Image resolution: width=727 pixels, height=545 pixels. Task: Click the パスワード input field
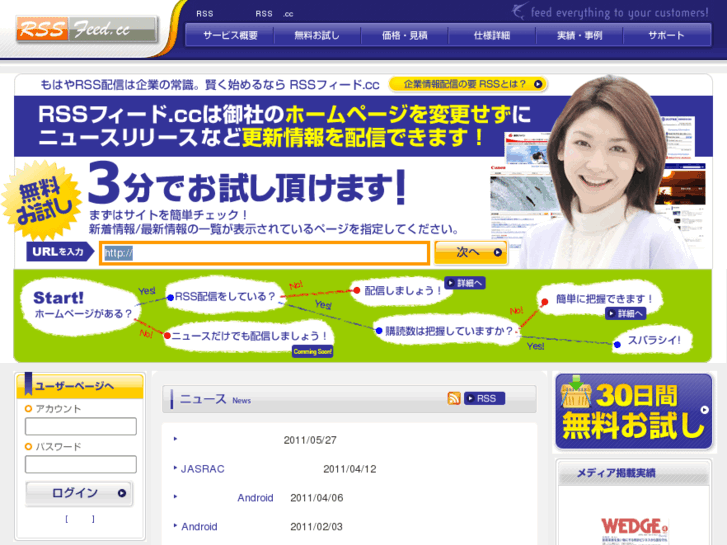pos(81,464)
